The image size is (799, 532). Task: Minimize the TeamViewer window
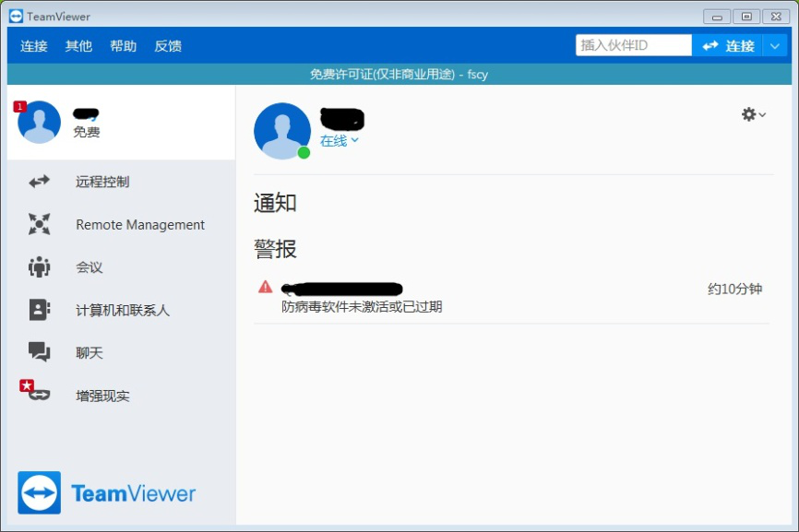click(x=717, y=17)
